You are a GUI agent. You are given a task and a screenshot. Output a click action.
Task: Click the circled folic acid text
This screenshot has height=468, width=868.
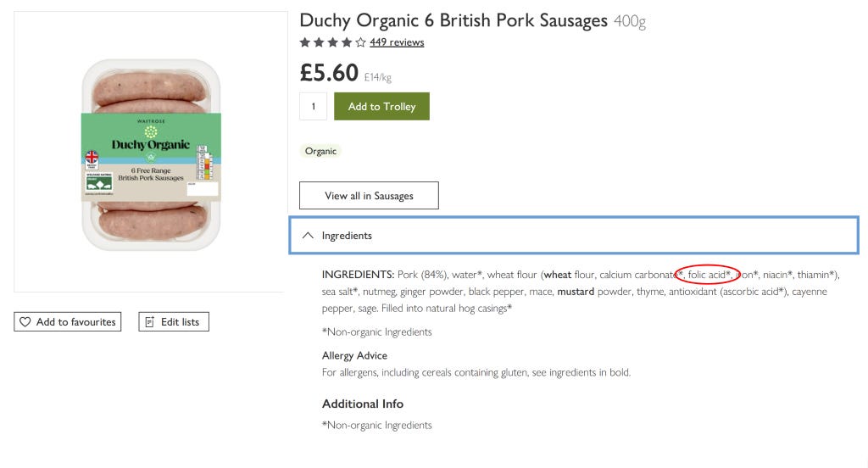(709, 275)
